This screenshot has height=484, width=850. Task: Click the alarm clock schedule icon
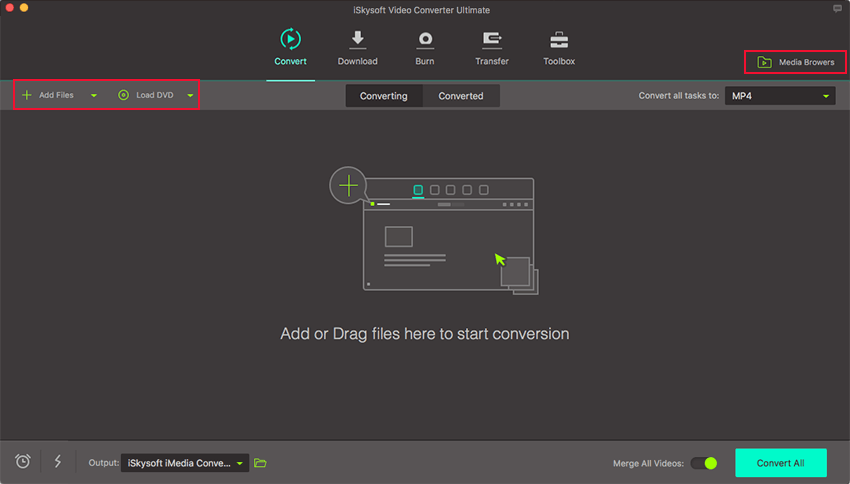pyautogui.click(x=23, y=462)
